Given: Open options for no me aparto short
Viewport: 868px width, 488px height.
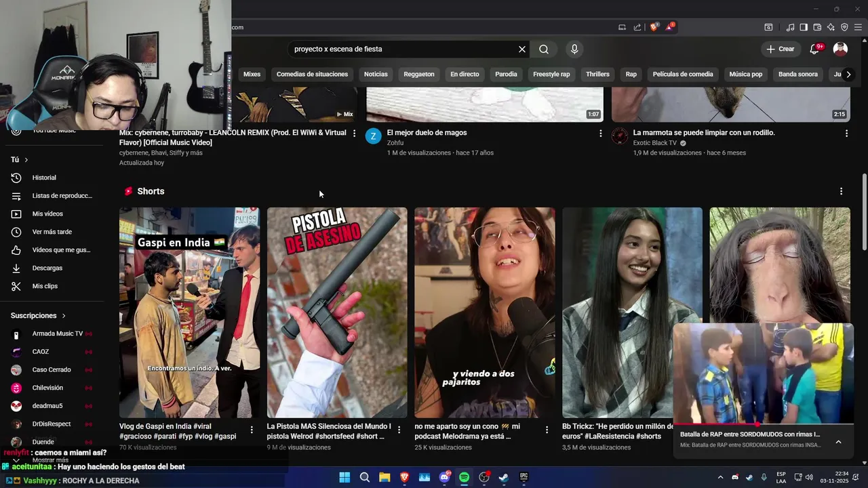Looking at the screenshot, I should click(547, 430).
